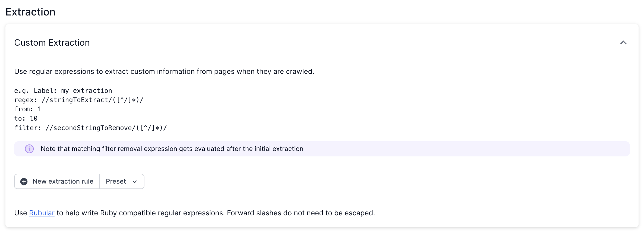Screen dimensions: 644x233
Task: Click the information circle about filter removal
Action: tap(29, 149)
